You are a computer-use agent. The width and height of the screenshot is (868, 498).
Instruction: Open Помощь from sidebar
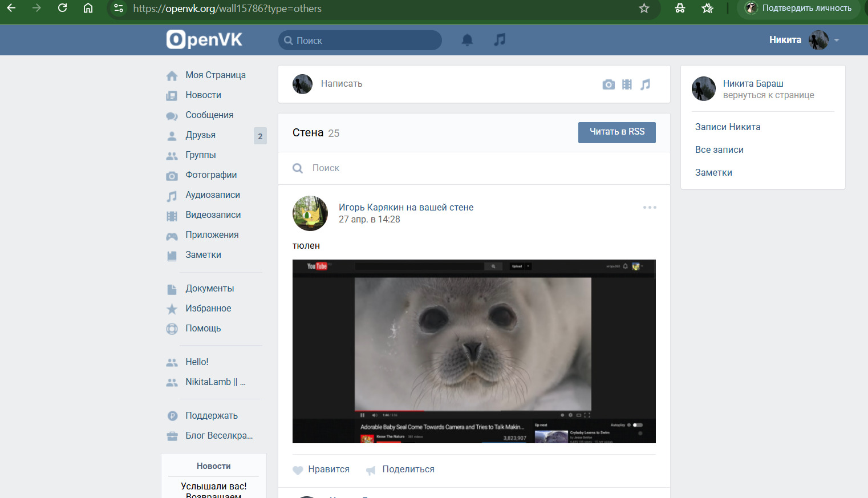tap(203, 328)
